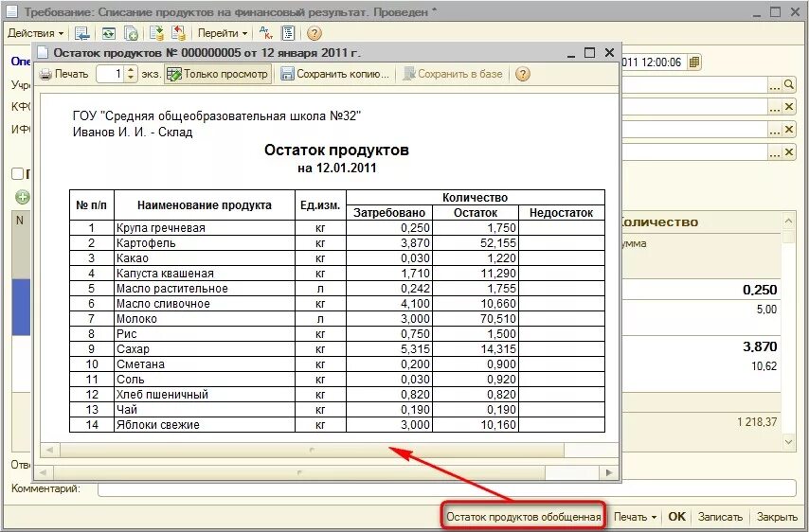
Task: Open the Действия menu in main toolbar
Action: tap(36, 33)
